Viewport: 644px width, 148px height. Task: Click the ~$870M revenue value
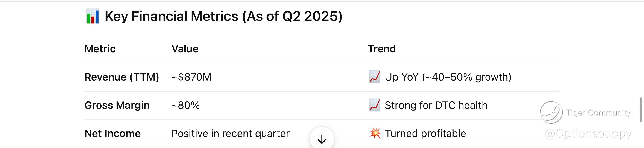pyautogui.click(x=191, y=77)
